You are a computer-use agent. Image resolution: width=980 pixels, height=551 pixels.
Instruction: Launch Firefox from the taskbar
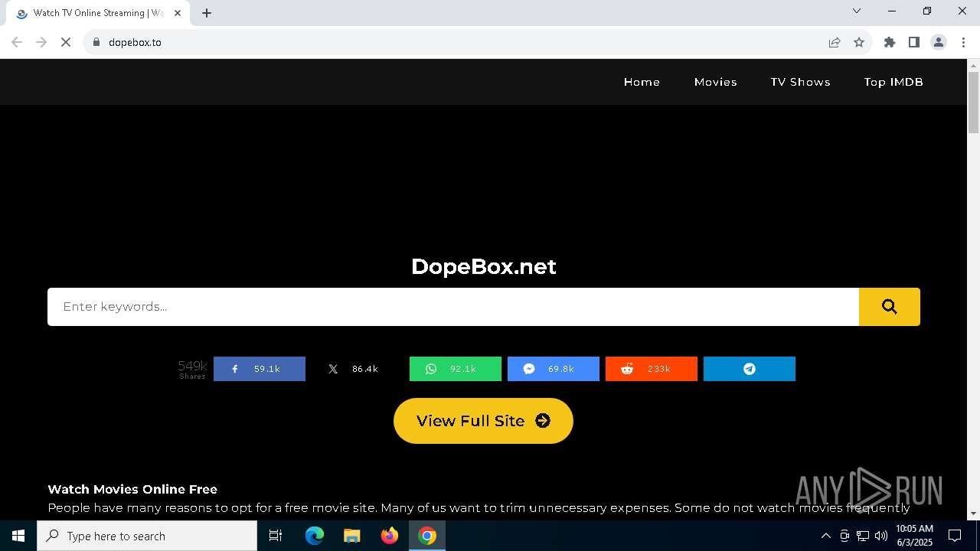pos(390,536)
